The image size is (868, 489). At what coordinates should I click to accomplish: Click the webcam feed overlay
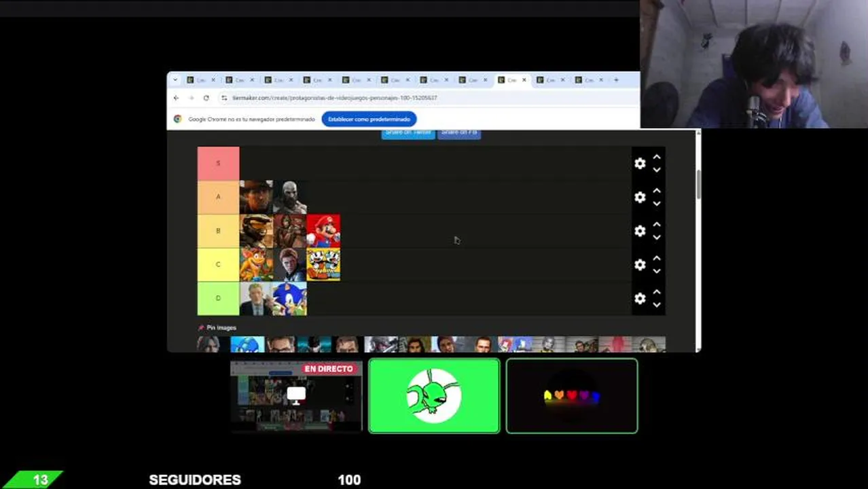tap(754, 64)
